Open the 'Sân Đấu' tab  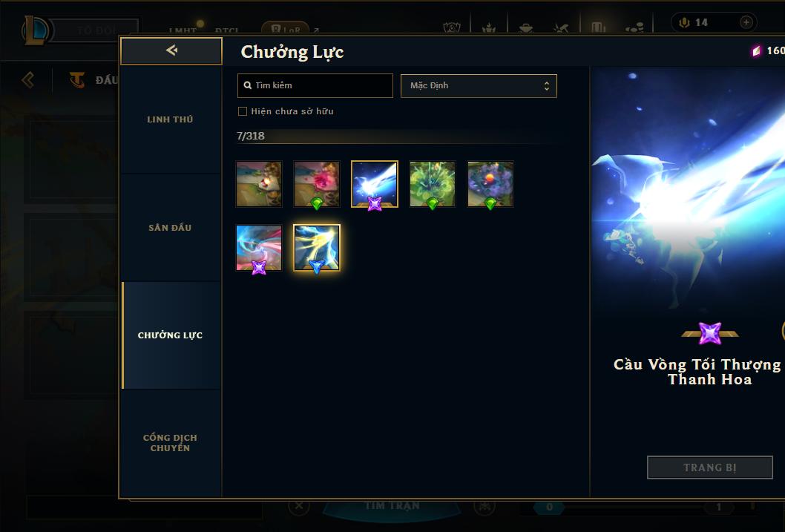point(170,228)
